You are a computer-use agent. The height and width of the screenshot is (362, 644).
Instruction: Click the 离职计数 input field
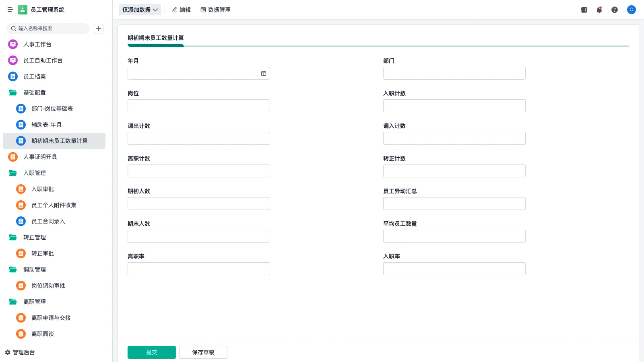199,171
